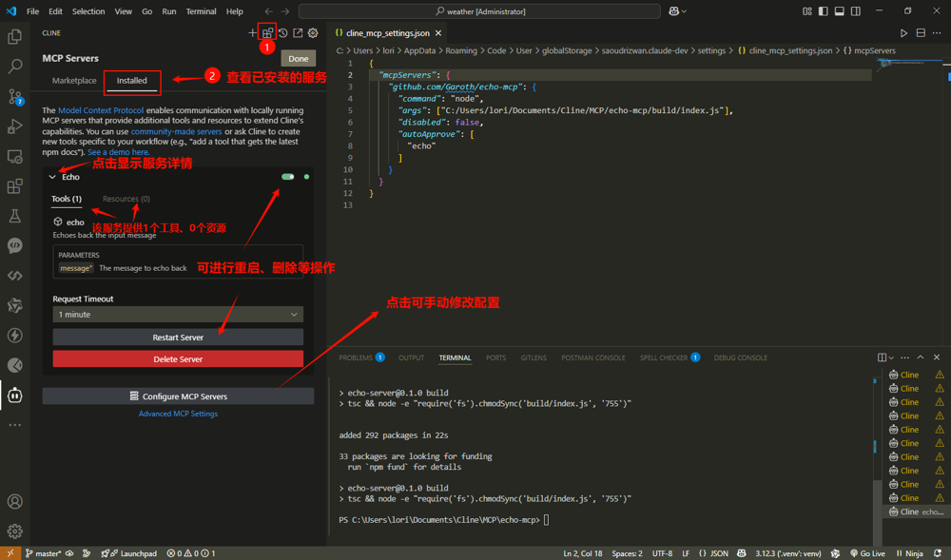
Task: Open the MCP Servers icon in Cline header
Action: (267, 33)
